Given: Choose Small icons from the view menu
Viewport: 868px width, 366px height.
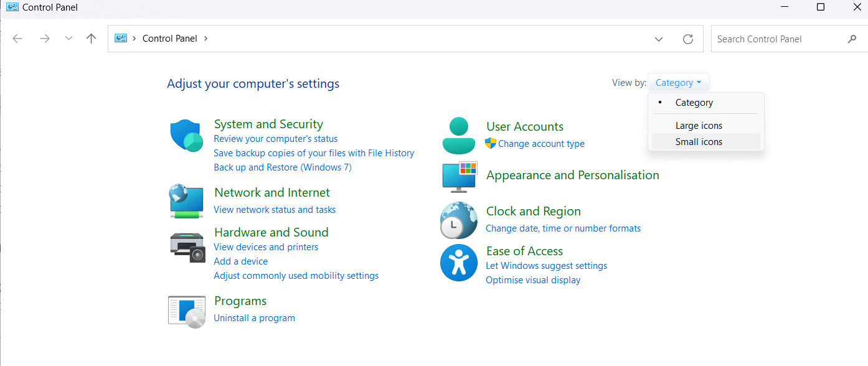Looking at the screenshot, I should [x=699, y=141].
